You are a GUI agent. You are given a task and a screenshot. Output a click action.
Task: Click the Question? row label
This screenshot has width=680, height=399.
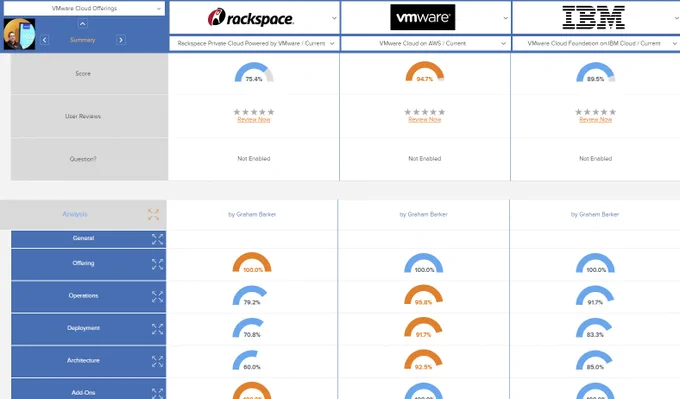(x=83, y=159)
